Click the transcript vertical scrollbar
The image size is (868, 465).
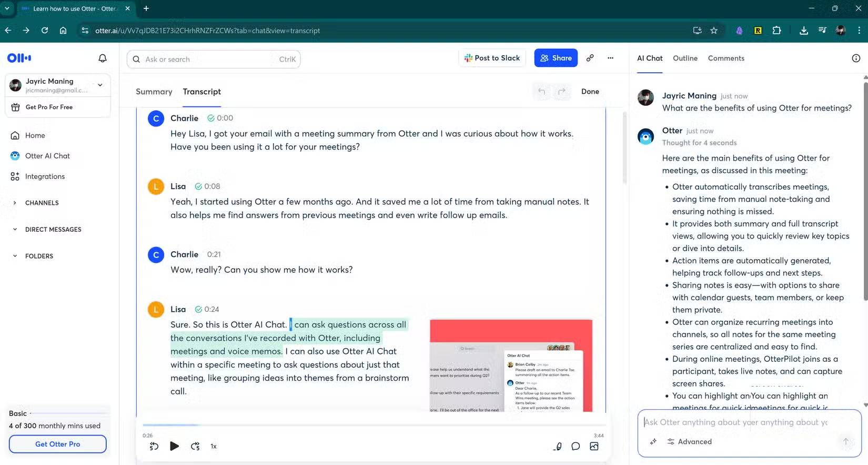624,147
